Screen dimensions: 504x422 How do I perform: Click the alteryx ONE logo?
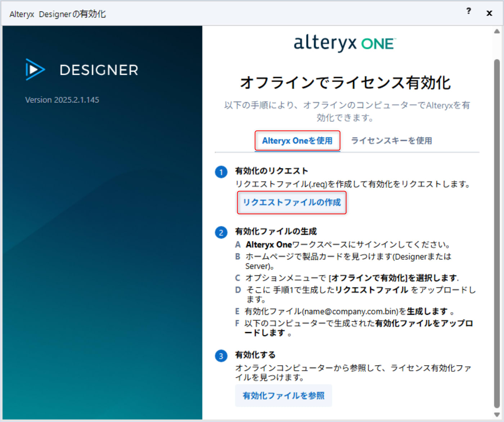(345, 44)
